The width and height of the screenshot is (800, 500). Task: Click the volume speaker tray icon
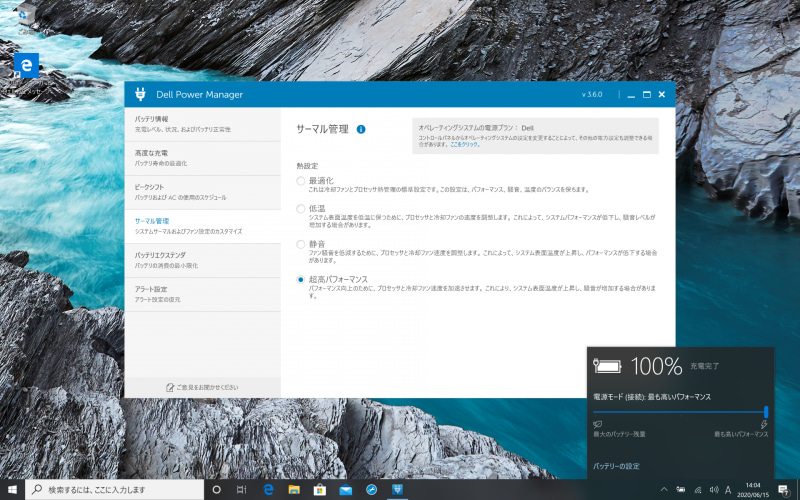tap(713, 490)
